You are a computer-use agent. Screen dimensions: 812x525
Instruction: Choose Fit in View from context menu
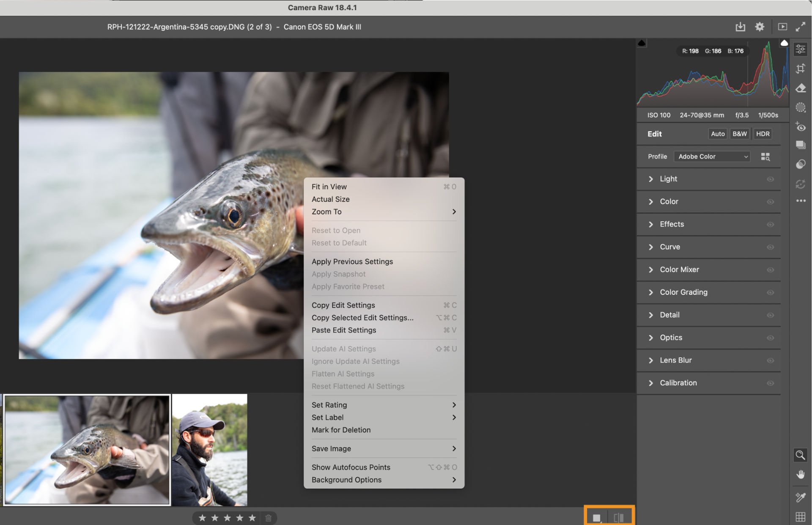(x=384, y=187)
